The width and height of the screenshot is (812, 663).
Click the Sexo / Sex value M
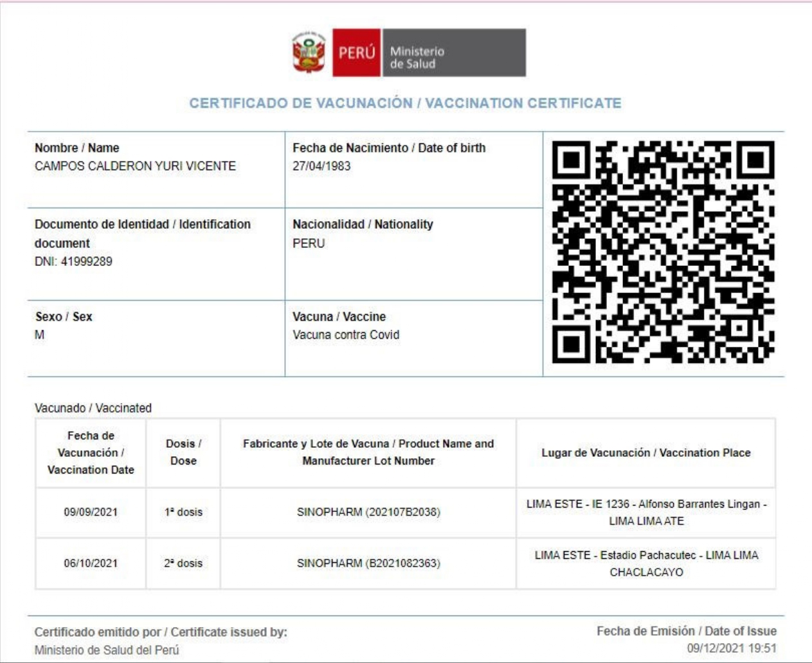click(40, 335)
